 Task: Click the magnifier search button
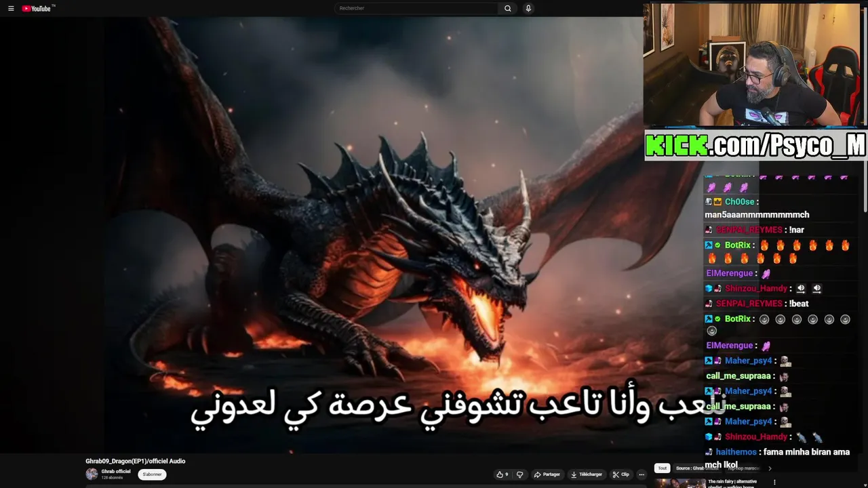coord(507,8)
